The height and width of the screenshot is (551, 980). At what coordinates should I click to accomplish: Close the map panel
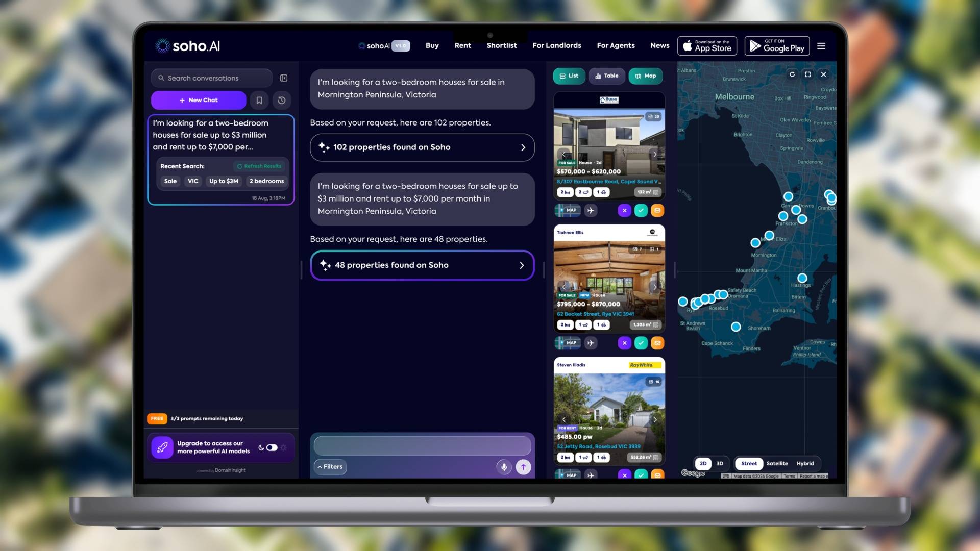(823, 74)
